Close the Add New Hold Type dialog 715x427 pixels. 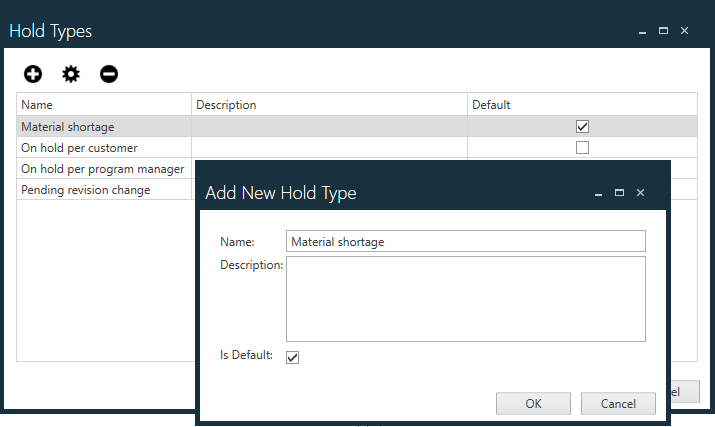tap(640, 192)
